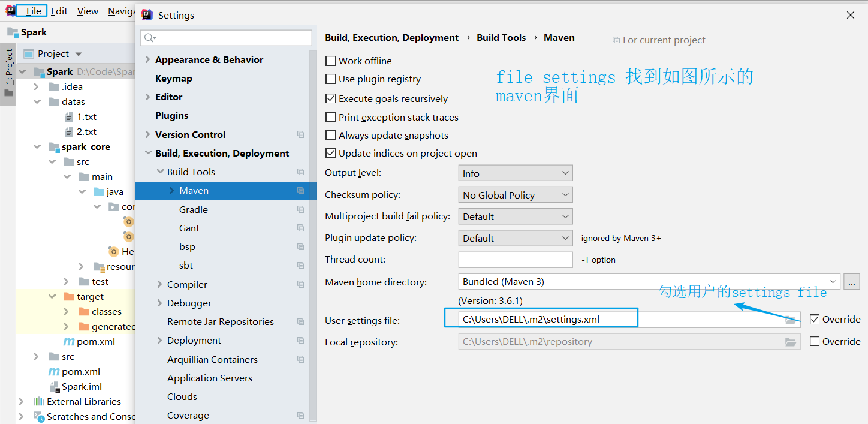This screenshot has width=868, height=424.
Task: Toggle Override for Local repository
Action: tap(815, 341)
